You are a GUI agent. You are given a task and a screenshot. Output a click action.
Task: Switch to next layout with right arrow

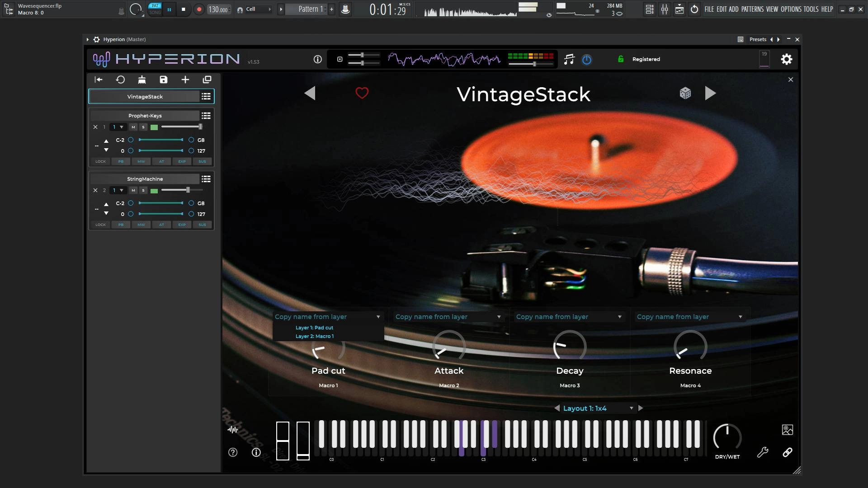(641, 408)
